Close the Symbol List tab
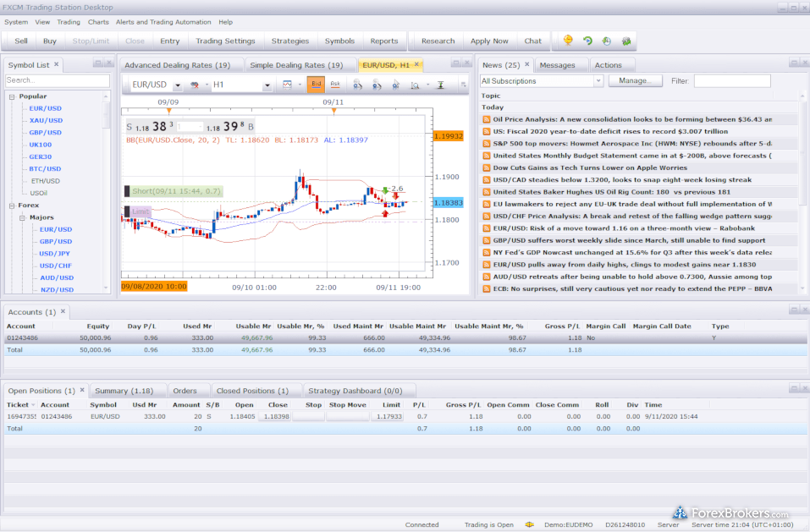 tap(57, 64)
